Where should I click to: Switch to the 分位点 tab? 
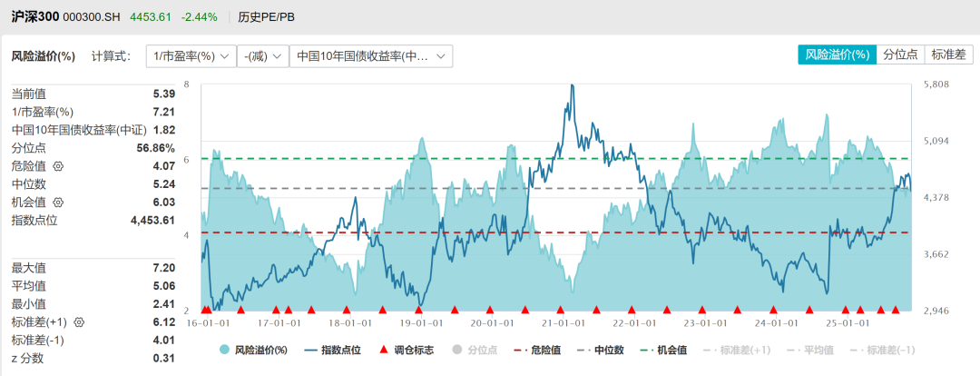[901, 54]
